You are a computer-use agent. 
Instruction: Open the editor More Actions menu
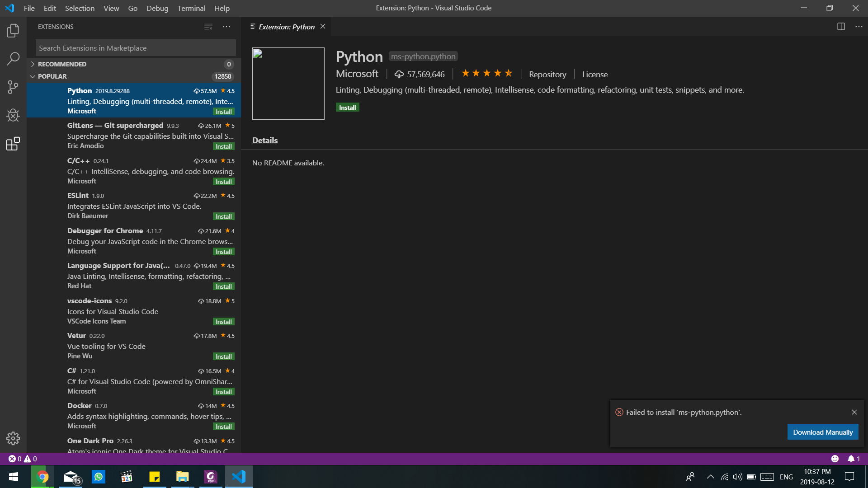[859, 27]
